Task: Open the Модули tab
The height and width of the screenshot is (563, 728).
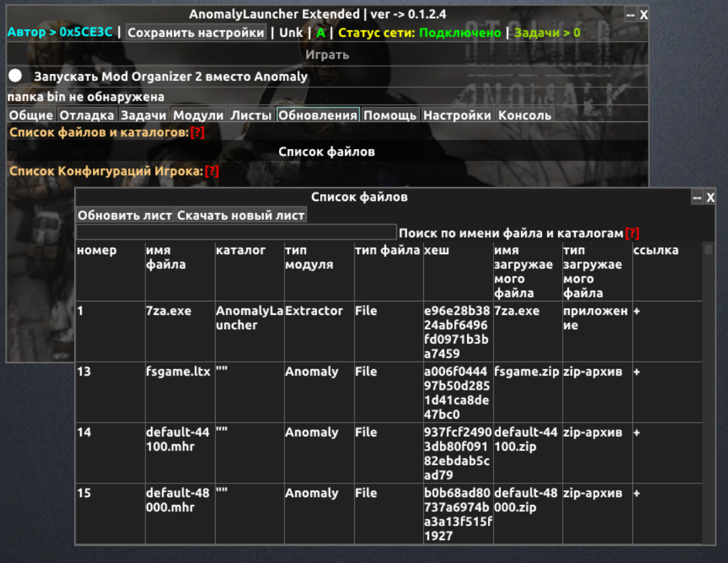Action: pos(198,115)
